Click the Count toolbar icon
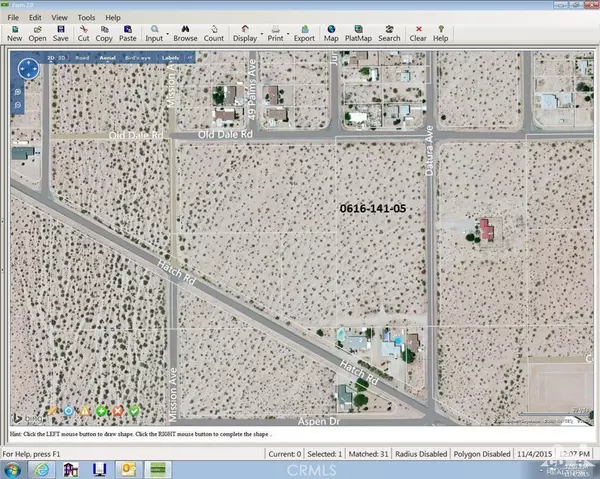Viewport: 600px width, 479px height. tap(214, 34)
